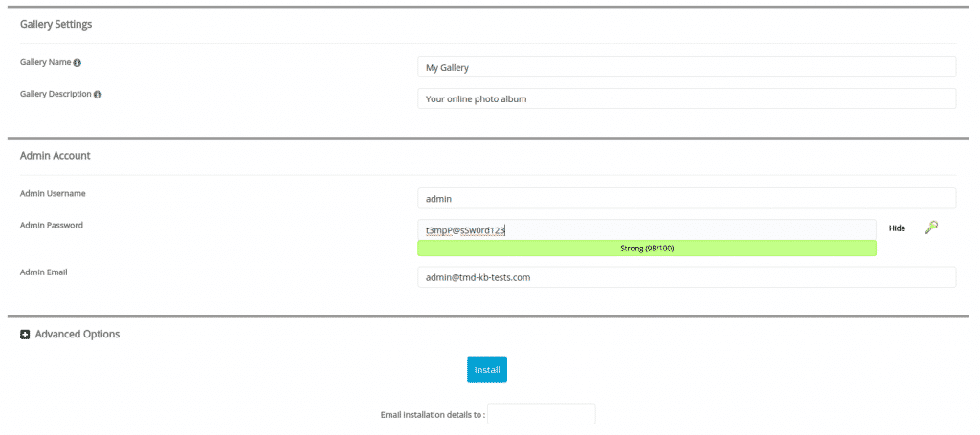Screen dimensions: 980x435
Task: Click the Admin Password label
Action: tap(52, 226)
